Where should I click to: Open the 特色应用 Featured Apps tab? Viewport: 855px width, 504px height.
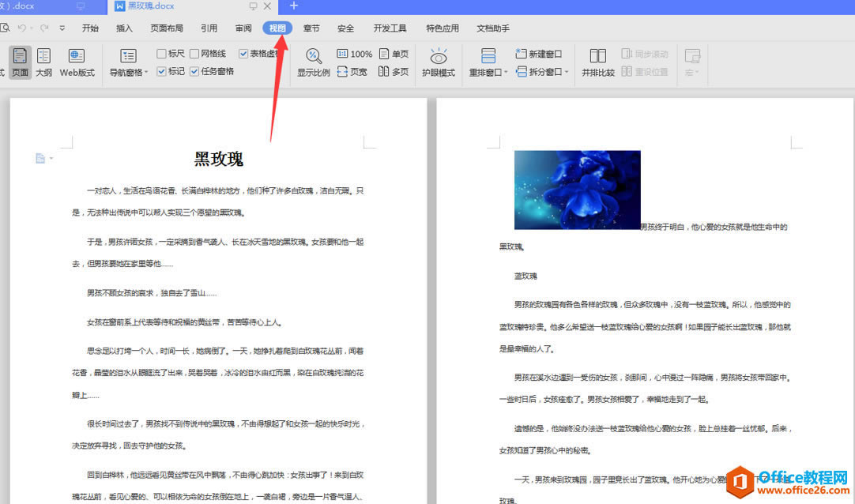(x=443, y=28)
